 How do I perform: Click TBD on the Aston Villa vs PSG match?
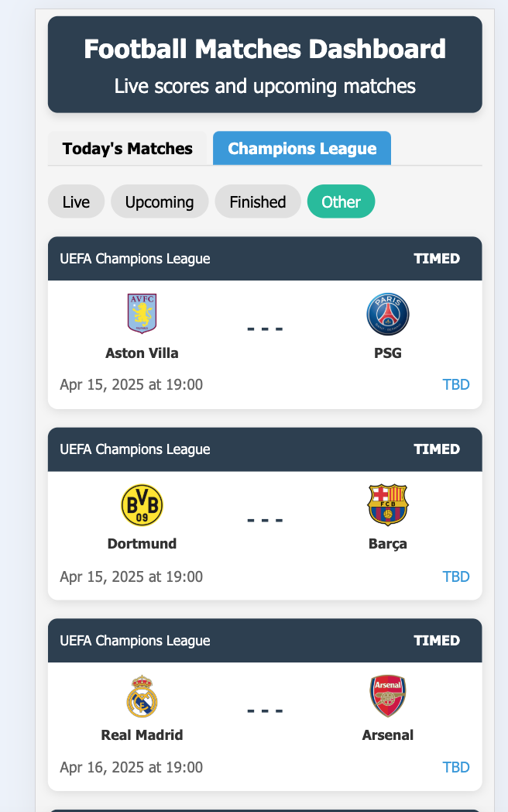456,384
